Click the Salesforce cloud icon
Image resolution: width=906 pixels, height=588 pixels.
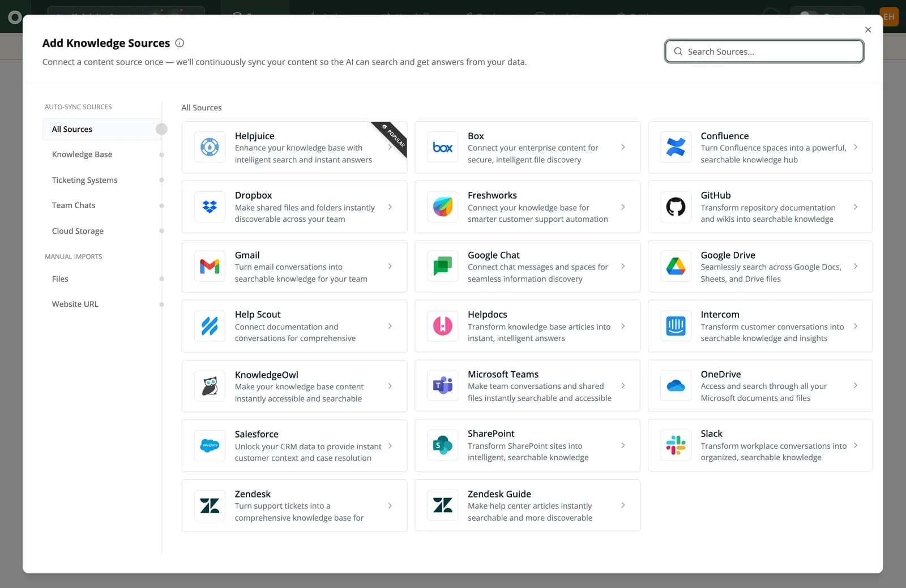click(x=210, y=445)
